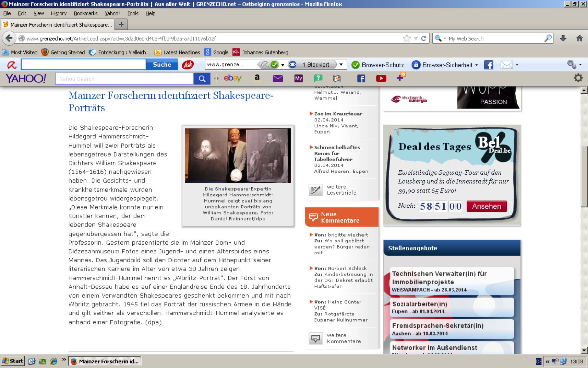
Task: Open Internet Explorer from quick launch
Action: click(53, 361)
